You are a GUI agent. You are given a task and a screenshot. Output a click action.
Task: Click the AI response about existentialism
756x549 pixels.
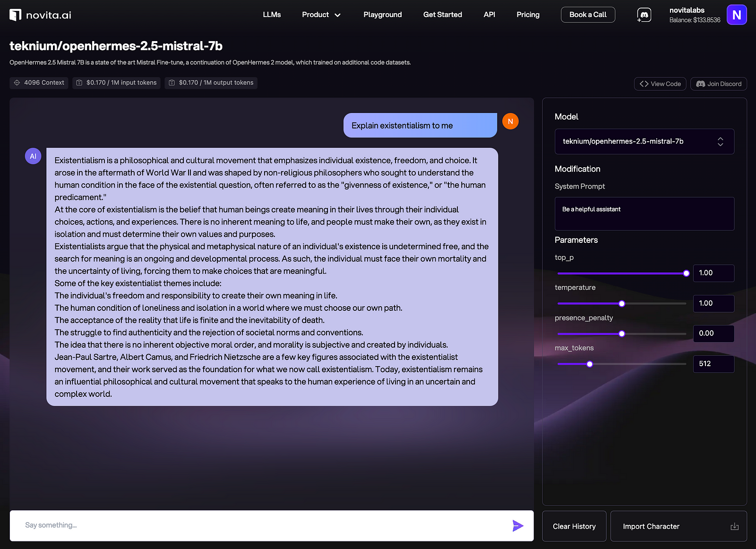[x=272, y=277]
